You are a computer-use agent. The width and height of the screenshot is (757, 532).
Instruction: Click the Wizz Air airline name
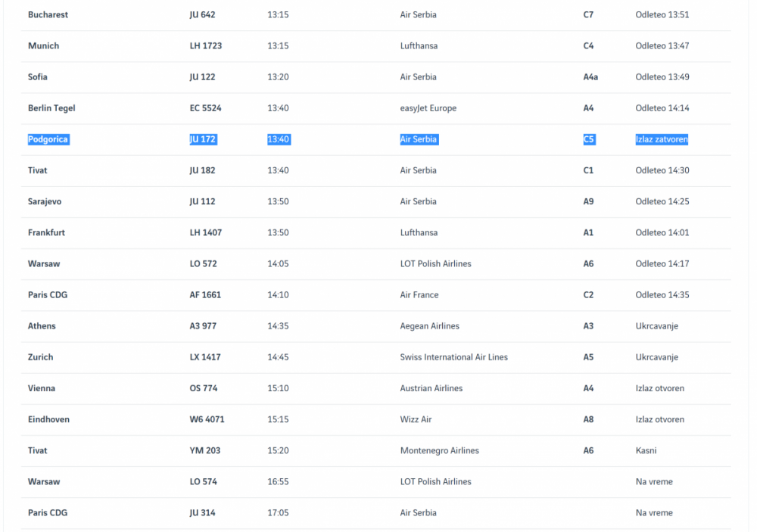pos(416,419)
